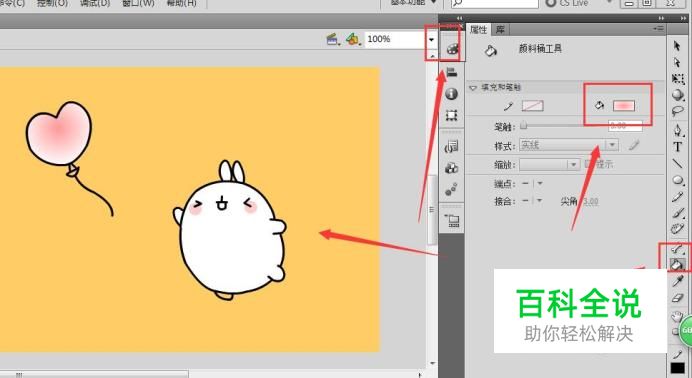The image size is (692, 378).
Task: Select the Hand tool
Action: point(676,316)
